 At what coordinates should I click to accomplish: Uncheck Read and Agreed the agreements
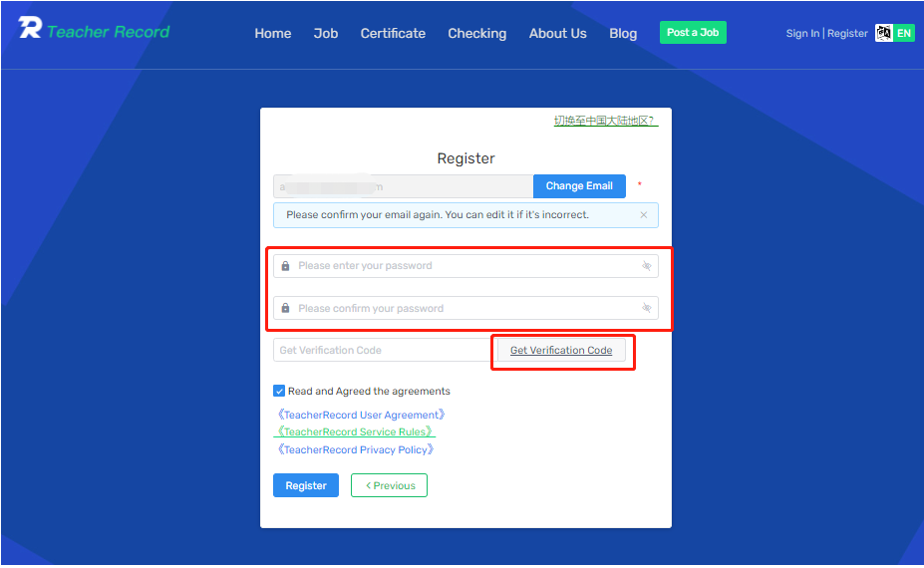tap(279, 391)
